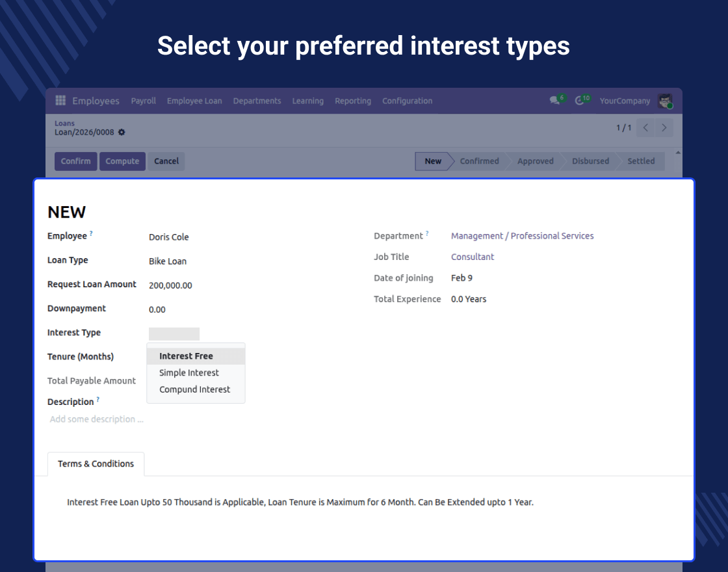Select the Disbursed status stage
Screen dimensions: 728x572
tap(590, 161)
